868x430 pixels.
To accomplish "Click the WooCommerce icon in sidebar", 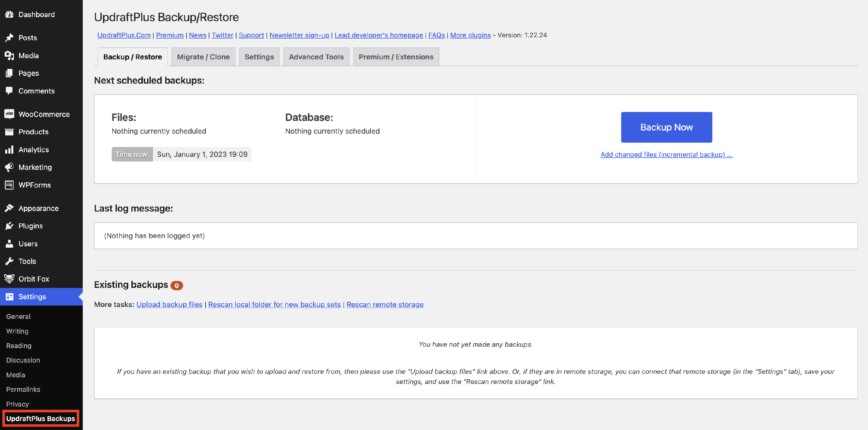I will (x=10, y=113).
